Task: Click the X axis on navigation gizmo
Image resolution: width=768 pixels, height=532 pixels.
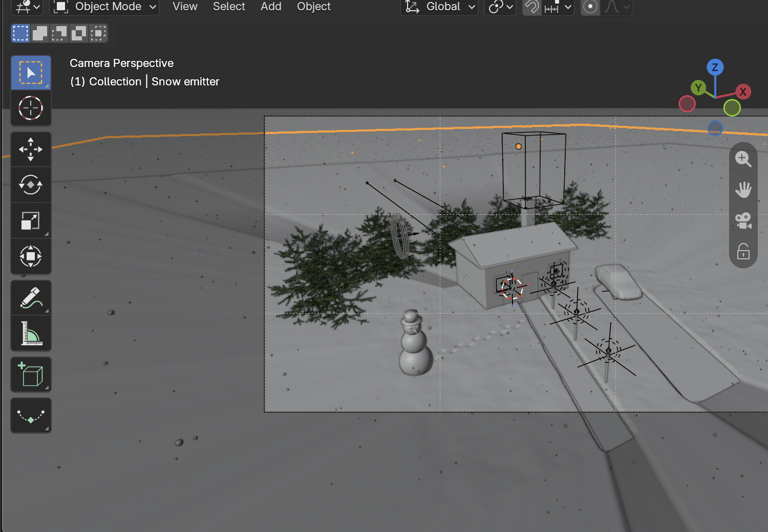Action: [742, 92]
